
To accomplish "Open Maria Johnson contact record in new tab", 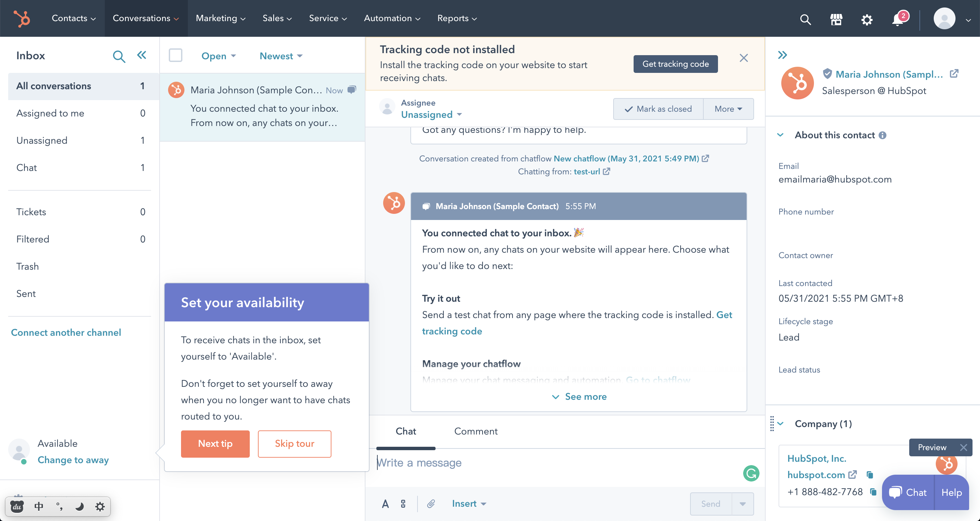I will pos(954,74).
